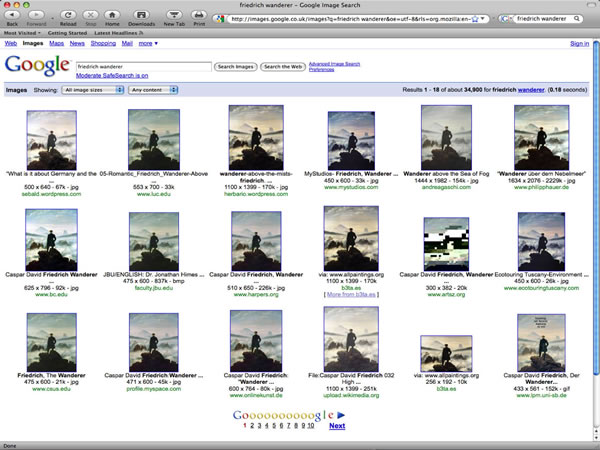
Task: Open the www.mystudios.com thumbnail
Action: pyautogui.click(x=351, y=141)
